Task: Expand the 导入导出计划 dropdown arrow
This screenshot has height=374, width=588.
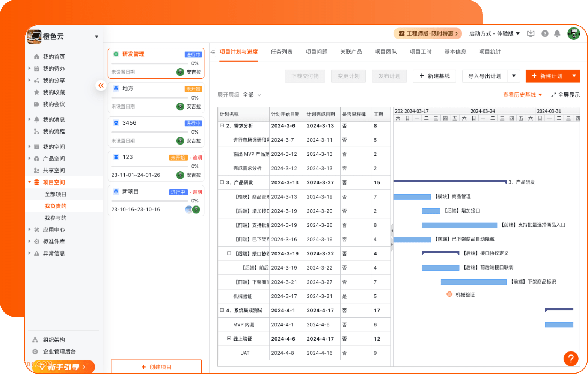Action: pos(514,76)
